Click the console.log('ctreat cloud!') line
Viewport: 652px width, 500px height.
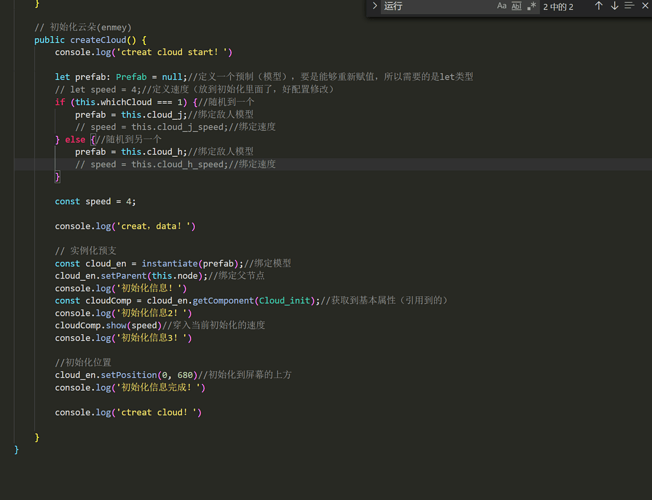(128, 413)
